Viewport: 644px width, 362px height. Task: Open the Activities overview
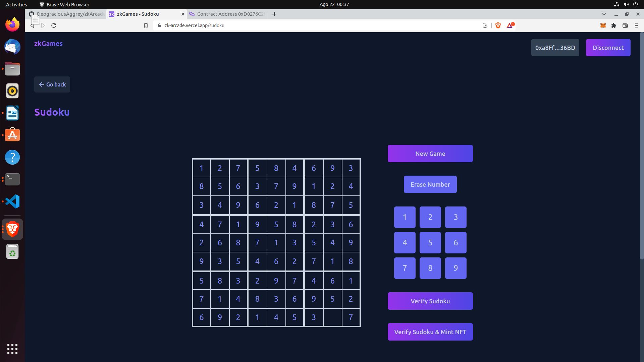[16, 4]
